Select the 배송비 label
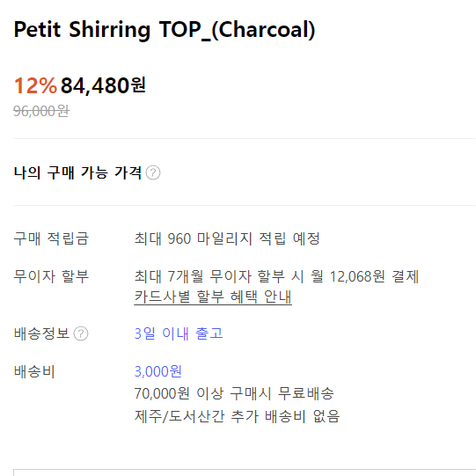The height and width of the screenshot is (476, 476). [x=34, y=371]
